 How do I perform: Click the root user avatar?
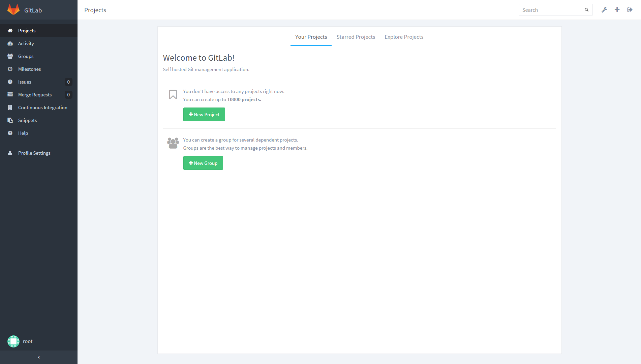[13, 341]
